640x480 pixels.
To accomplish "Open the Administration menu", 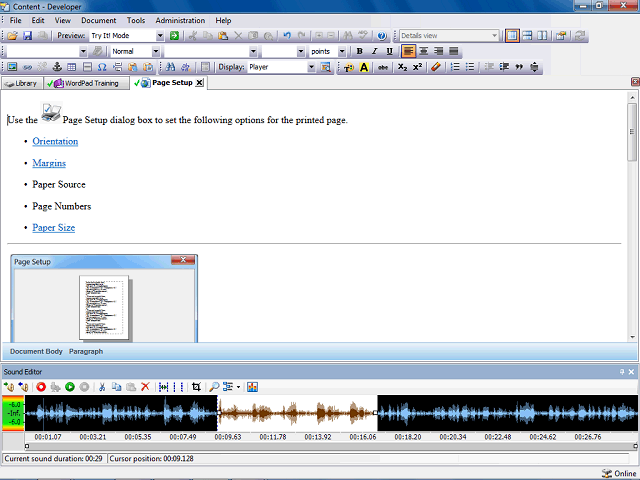I will 180,20.
